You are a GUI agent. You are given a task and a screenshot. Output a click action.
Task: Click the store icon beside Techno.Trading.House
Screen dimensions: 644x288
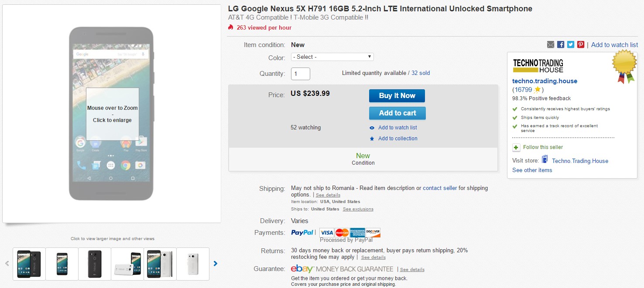tap(545, 159)
